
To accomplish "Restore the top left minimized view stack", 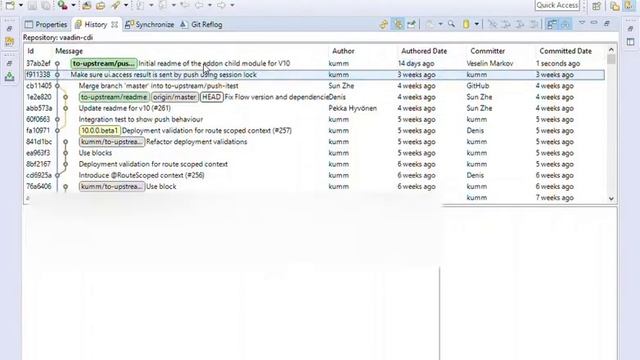I will (x=9, y=29).
